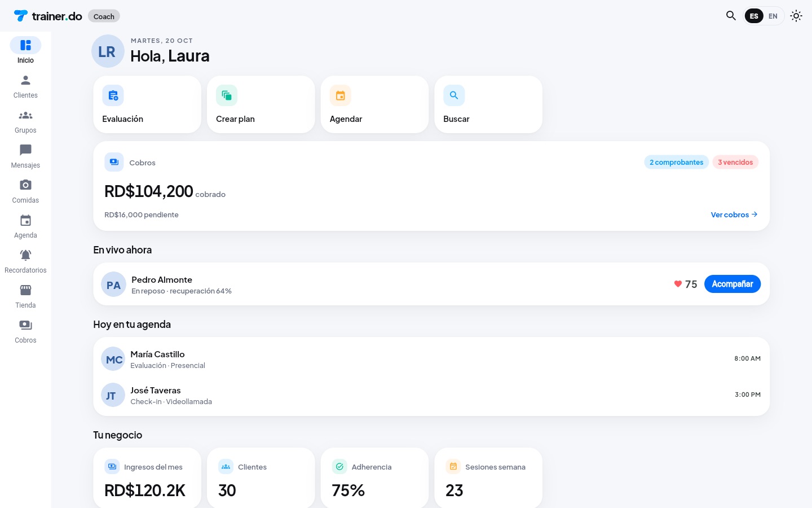This screenshot has width=812, height=508.
Task: Open the Sesiones semana card
Action: coord(488,478)
